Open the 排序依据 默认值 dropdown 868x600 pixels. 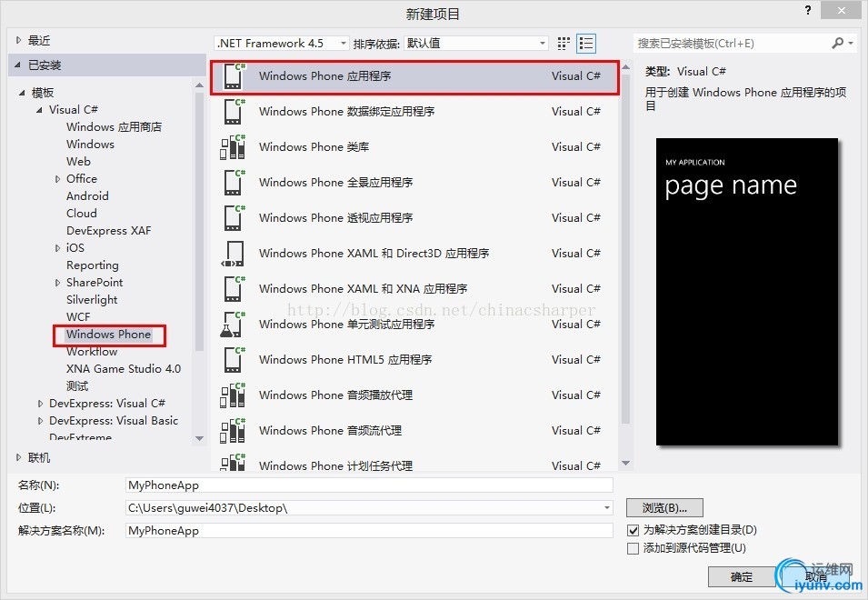pos(476,43)
